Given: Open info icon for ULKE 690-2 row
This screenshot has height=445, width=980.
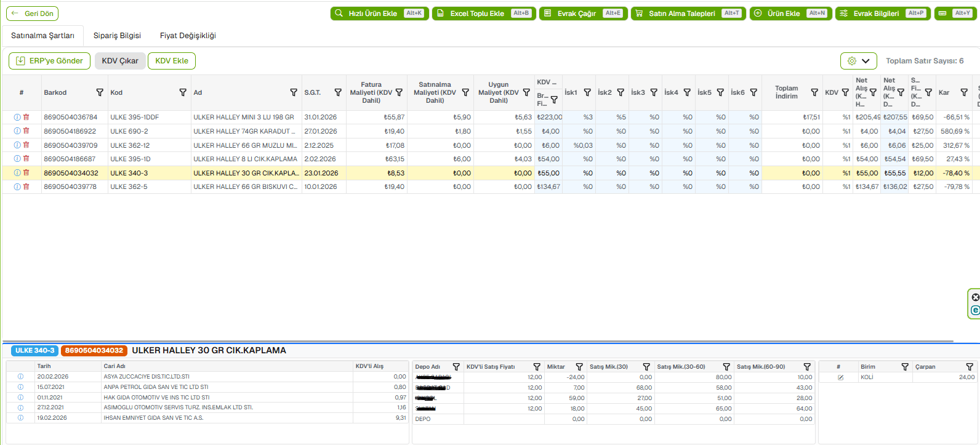Looking at the screenshot, I should click(17, 131).
